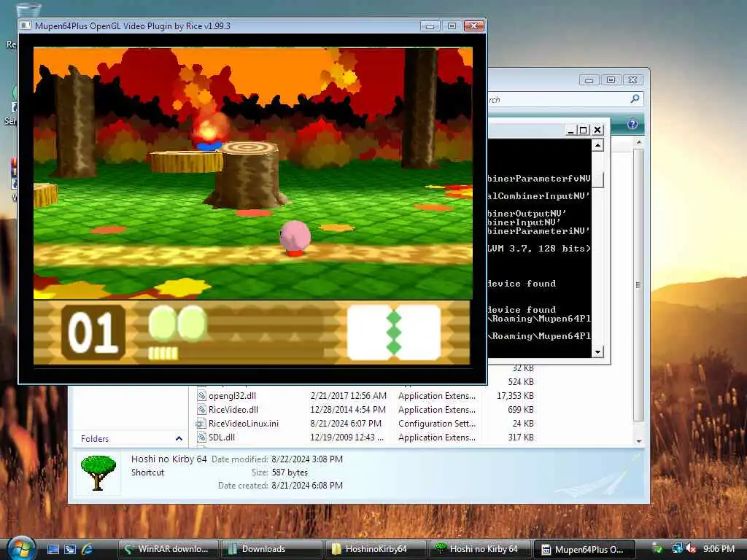Click Kirby character in game view

pyautogui.click(x=295, y=238)
